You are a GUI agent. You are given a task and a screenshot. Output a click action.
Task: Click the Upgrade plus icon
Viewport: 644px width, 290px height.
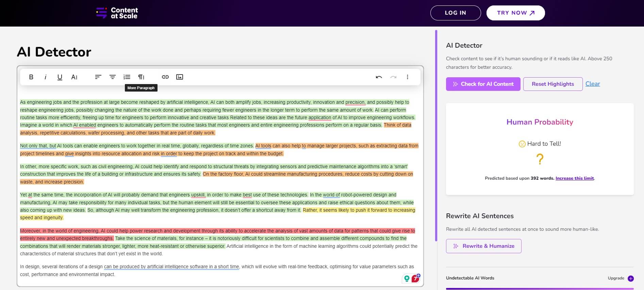coord(631,278)
